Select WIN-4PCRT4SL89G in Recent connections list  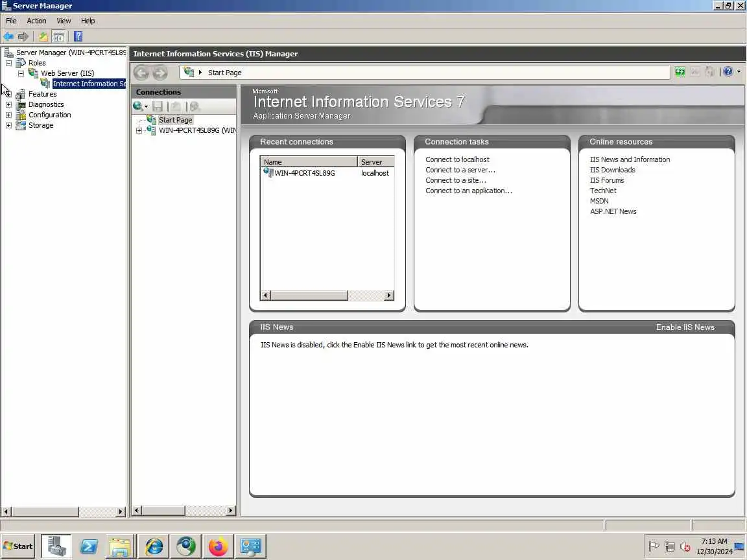pos(304,173)
